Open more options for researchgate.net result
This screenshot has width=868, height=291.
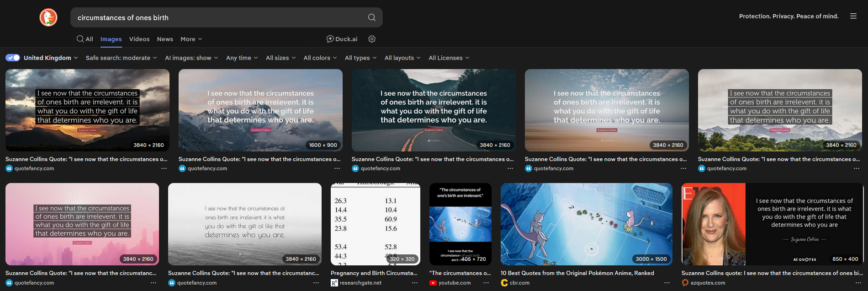414,283
